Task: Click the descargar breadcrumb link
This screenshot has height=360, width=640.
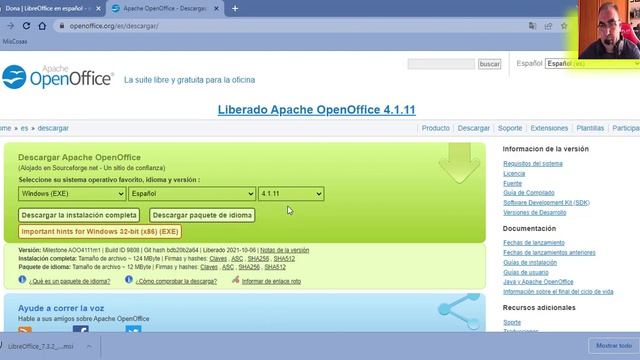Action: click(x=53, y=128)
